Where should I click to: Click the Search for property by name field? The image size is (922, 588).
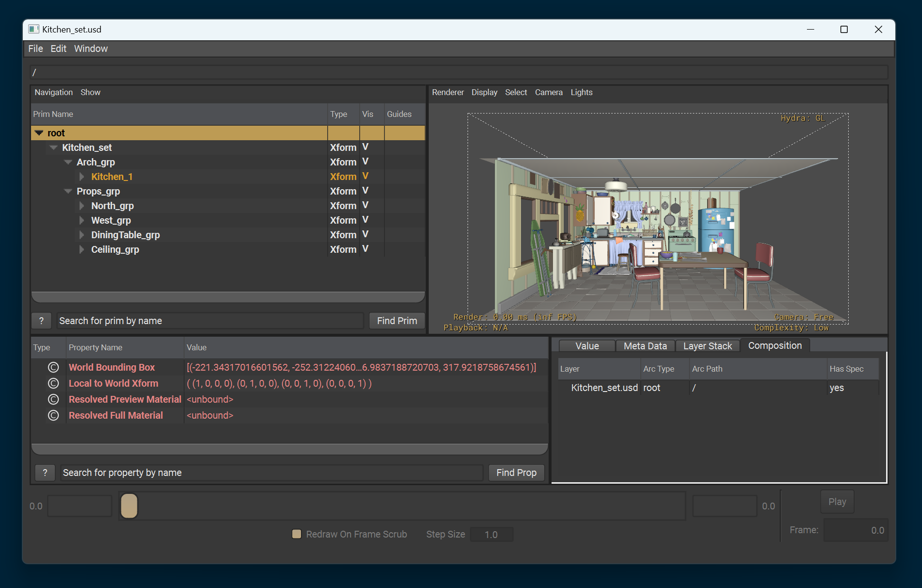(272, 473)
